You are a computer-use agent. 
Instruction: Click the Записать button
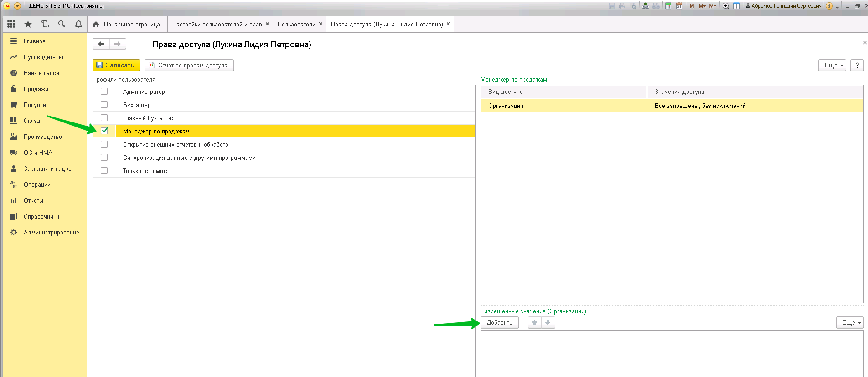click(116, 66)
